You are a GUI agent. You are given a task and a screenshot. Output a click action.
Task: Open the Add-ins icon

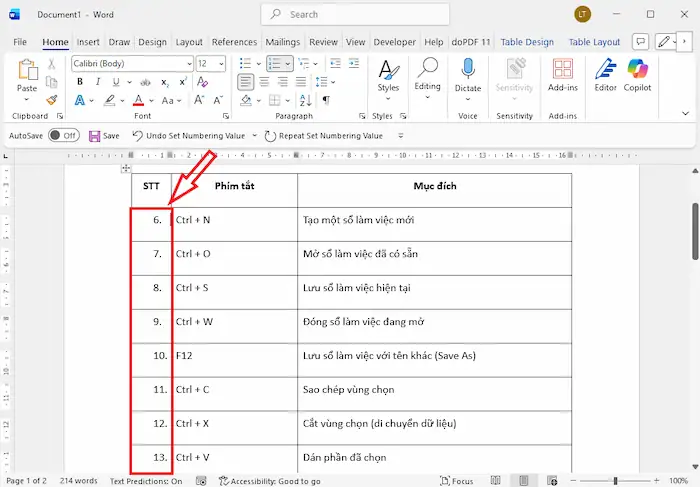(x=564, y=72)
